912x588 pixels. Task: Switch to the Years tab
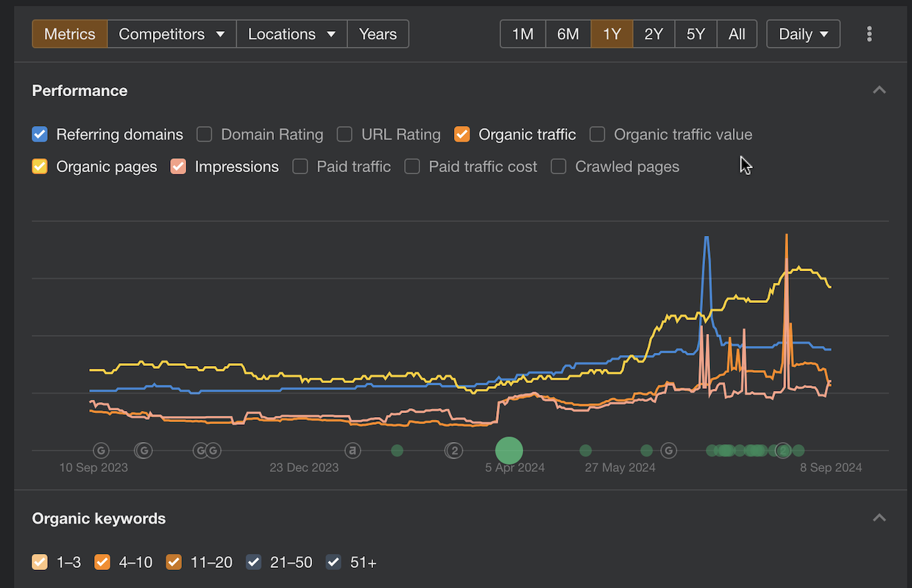378,34
